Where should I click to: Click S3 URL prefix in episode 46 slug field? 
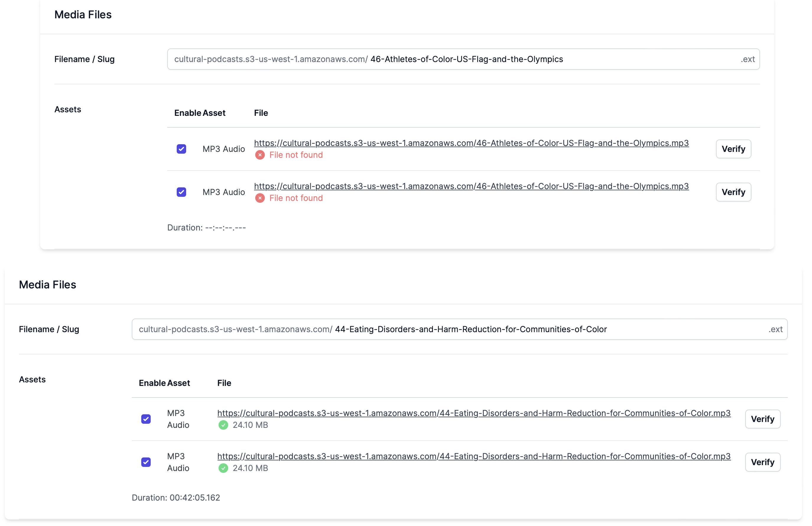[x=271, y=59]
